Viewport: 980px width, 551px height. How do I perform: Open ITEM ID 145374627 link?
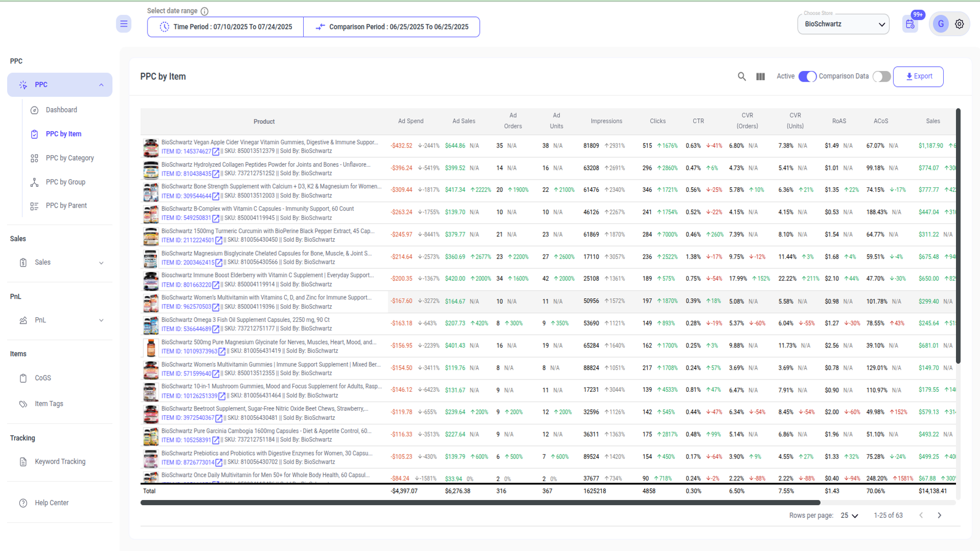point(186,152)
